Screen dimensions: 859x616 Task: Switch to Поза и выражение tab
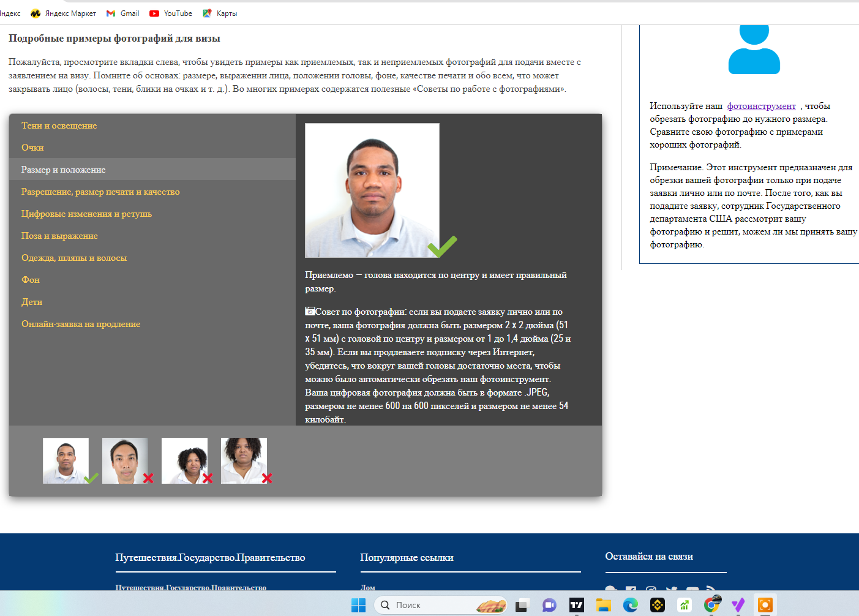[152, 236]
